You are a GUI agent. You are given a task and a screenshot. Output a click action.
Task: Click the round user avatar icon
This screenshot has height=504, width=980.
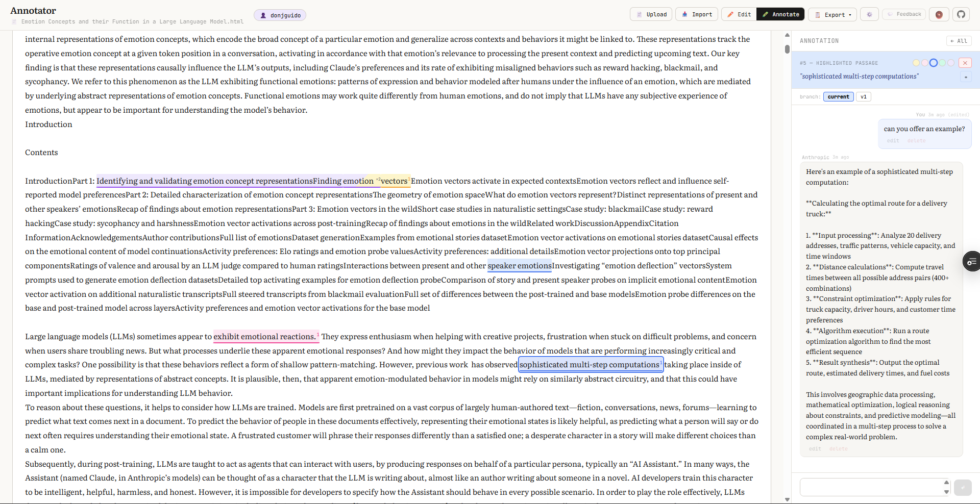point(939,14)
